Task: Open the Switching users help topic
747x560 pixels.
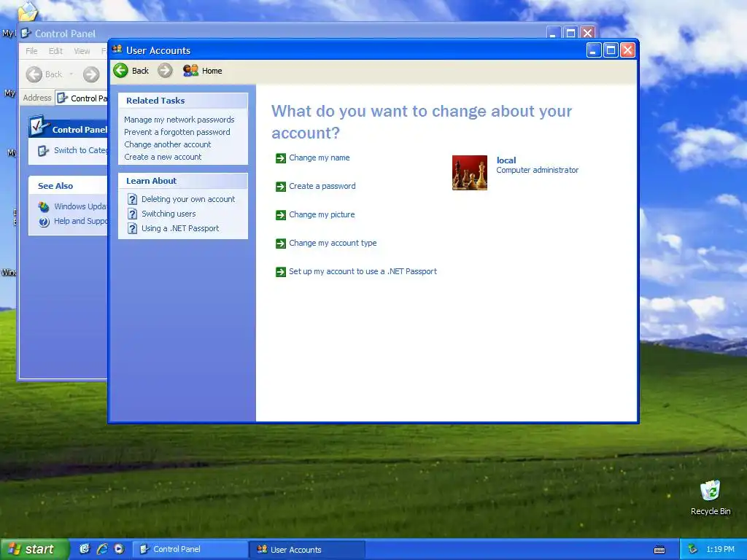Action: (x=169, y=214)
